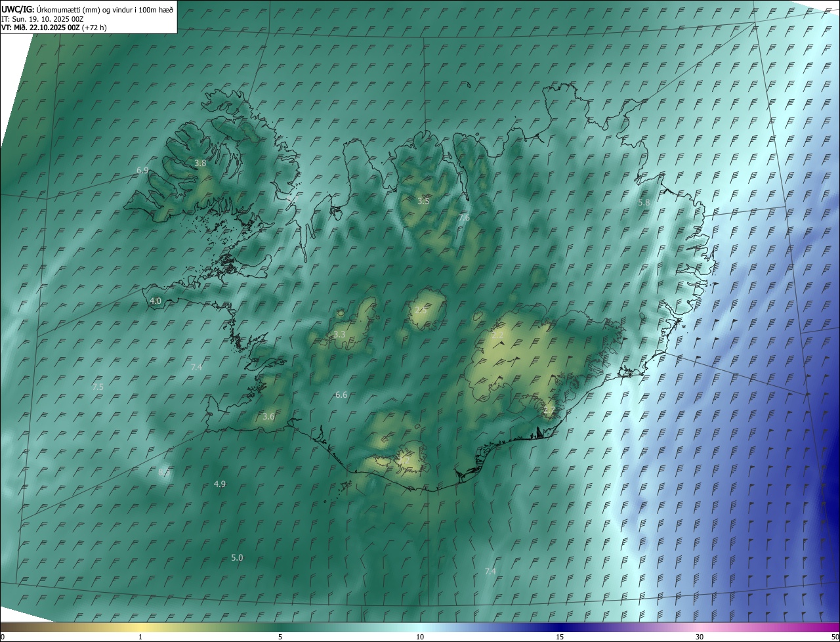Click the color scale label 50
840x642 pixels.
coord(835,637)
